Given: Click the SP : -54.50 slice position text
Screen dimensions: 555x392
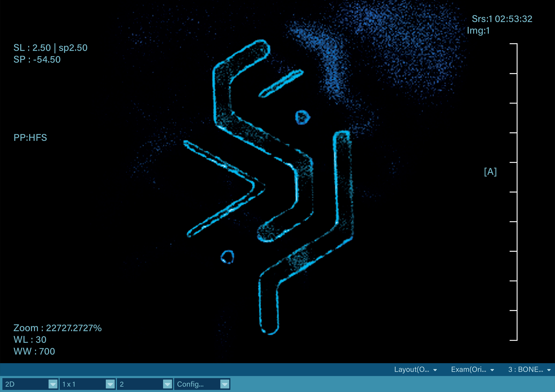Looking at the screenshot, I should pyautogui.click(x=37, y=59).
